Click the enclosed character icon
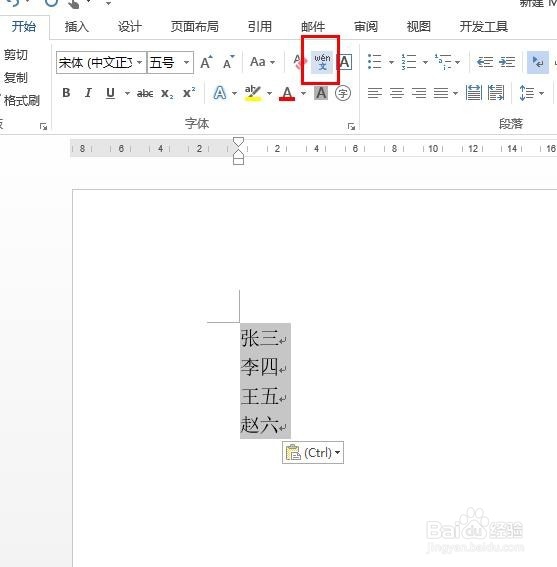Viewport: 557px width, 567px height. pyautogui.click(x=343, y=93)
